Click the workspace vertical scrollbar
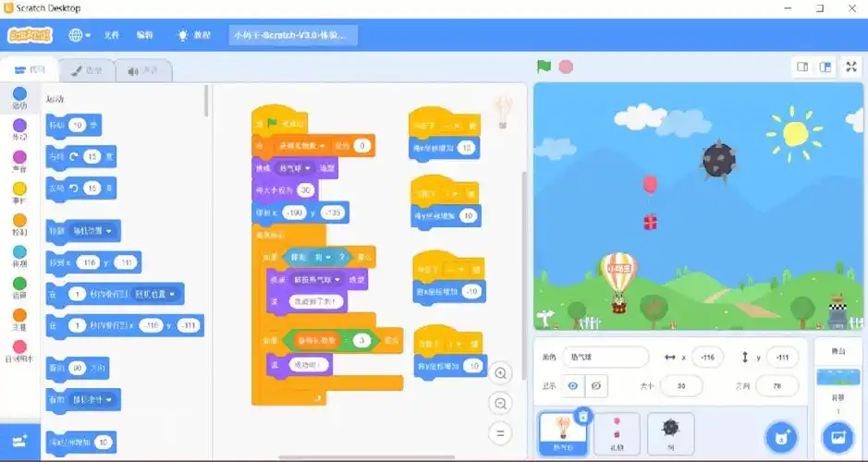The image size is (868, 462). click(x=524, y=275)
